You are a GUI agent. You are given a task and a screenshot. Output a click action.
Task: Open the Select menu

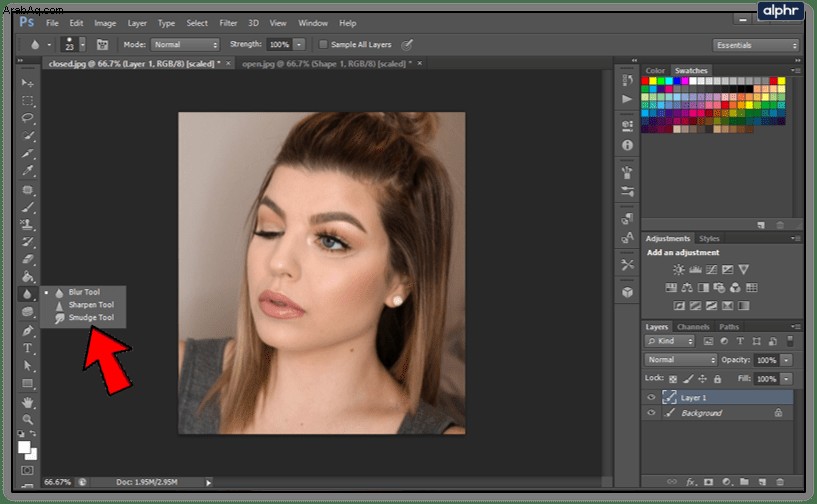197,23
